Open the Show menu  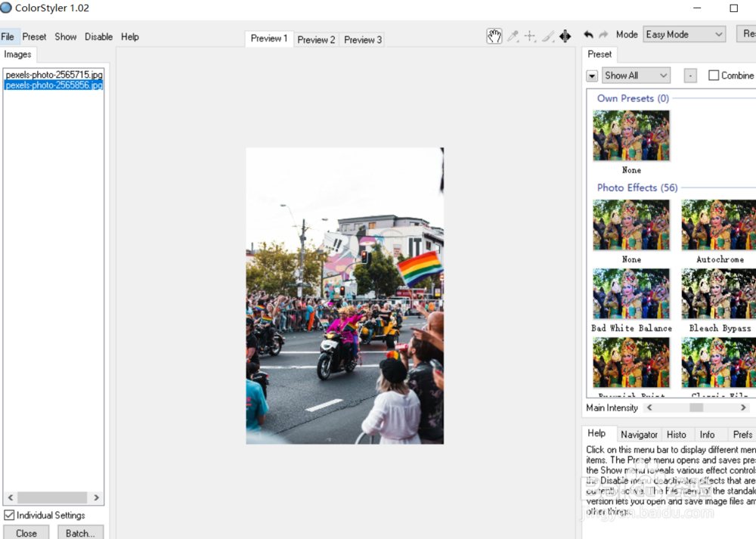pos(66,36)
